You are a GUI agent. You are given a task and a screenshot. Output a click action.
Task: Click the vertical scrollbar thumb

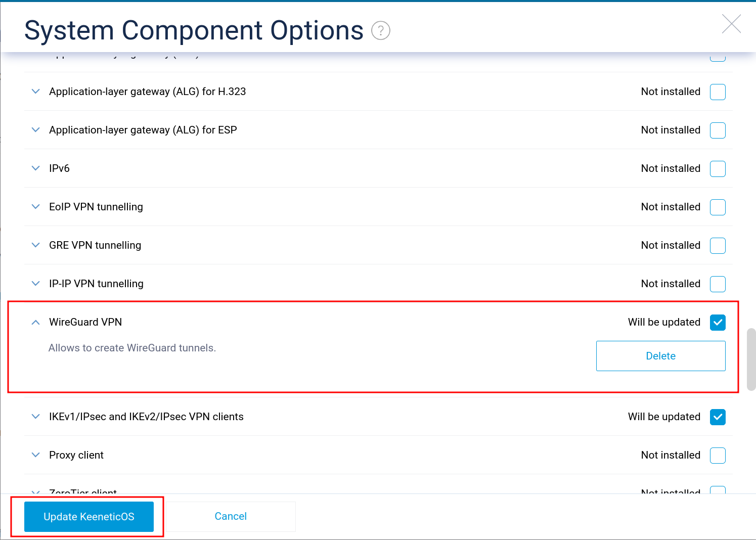click(751, 359)
